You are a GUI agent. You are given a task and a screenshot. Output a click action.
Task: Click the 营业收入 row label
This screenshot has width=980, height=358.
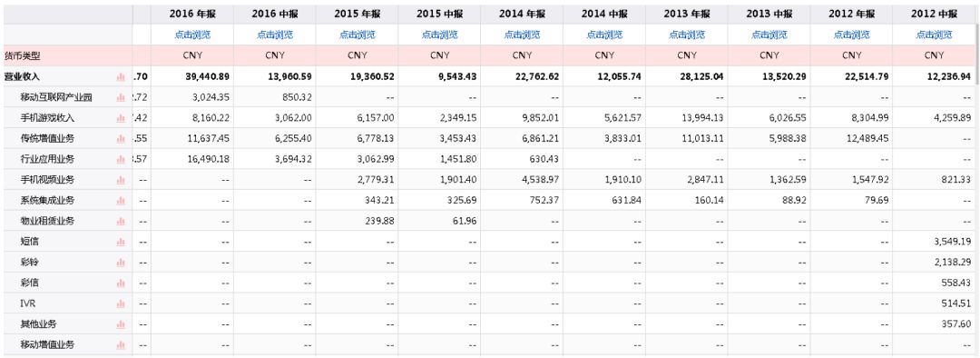tap(22, 77)
